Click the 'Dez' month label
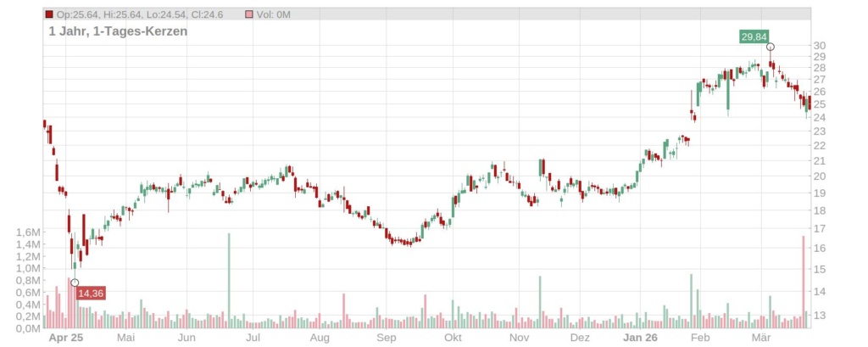Image resolution: width=868 pixels, height=347 pixels. tap(580, 338)
